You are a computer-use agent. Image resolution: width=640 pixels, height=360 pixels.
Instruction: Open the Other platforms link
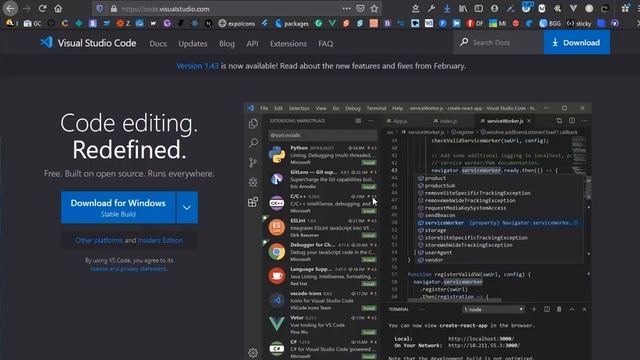(x=99, y=240)
